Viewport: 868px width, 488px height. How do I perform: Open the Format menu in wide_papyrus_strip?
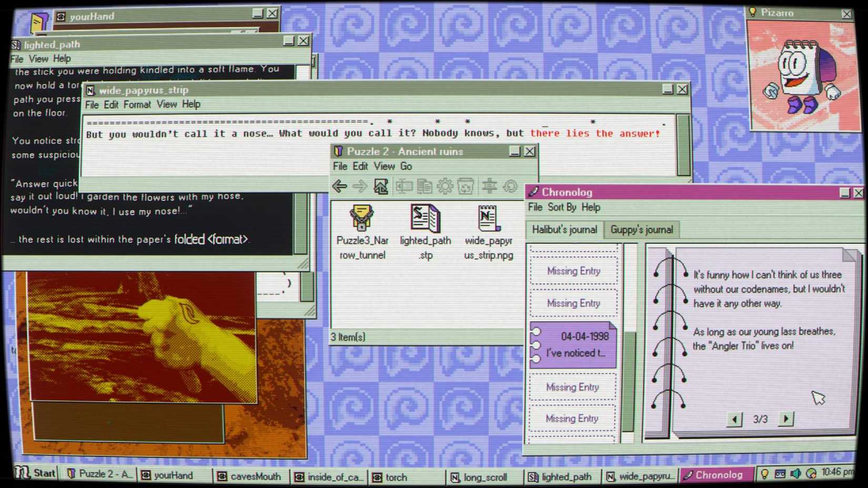(137, 105)
